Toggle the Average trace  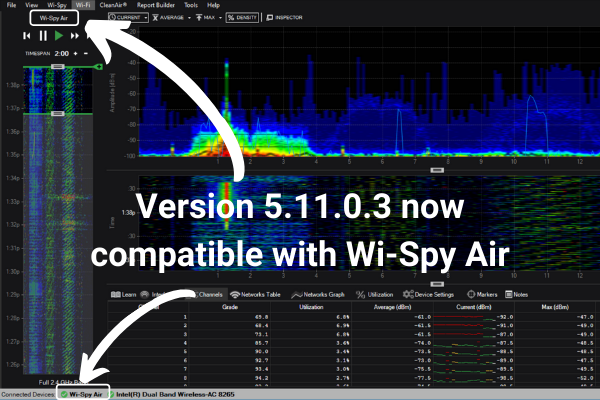point(168,18)
